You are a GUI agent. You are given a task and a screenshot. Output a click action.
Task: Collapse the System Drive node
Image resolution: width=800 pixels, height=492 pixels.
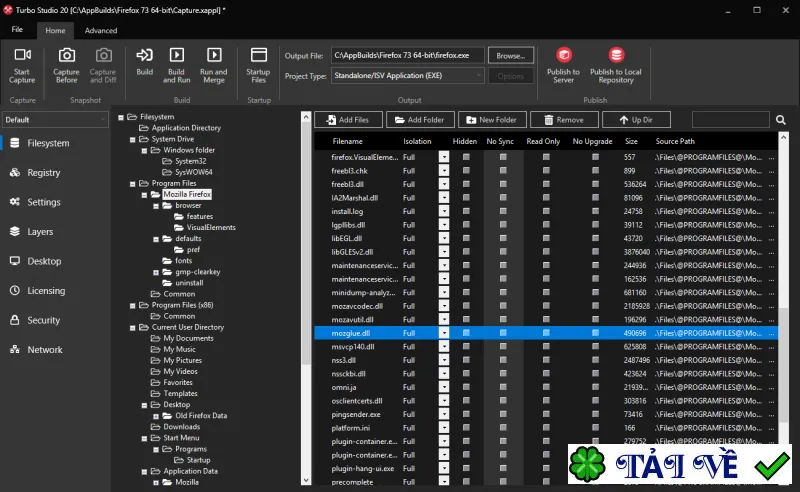click(133, 139)
